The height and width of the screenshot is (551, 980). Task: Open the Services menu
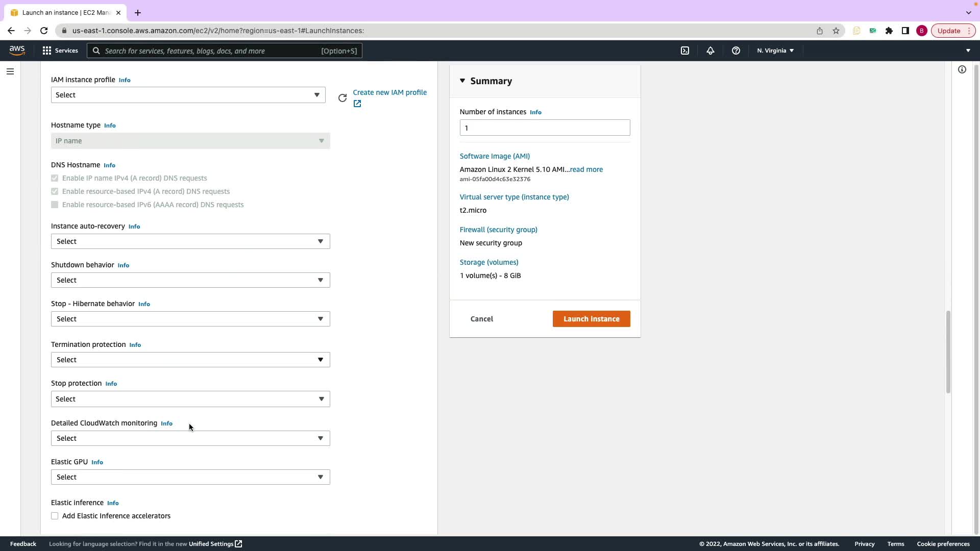pos(60,51)
